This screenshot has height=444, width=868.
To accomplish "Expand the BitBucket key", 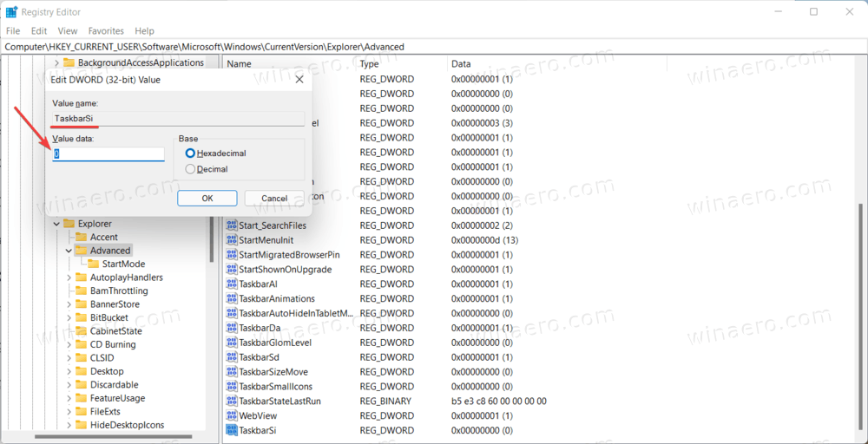I will coord(69,318).
